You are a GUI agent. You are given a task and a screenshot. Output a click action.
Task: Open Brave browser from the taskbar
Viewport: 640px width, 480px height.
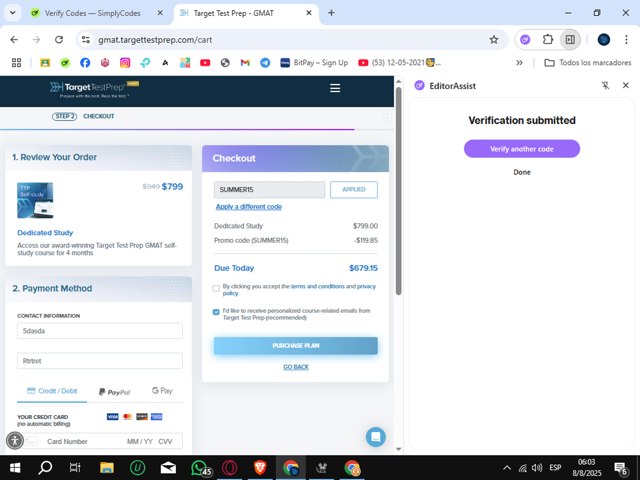coord(260,468)
